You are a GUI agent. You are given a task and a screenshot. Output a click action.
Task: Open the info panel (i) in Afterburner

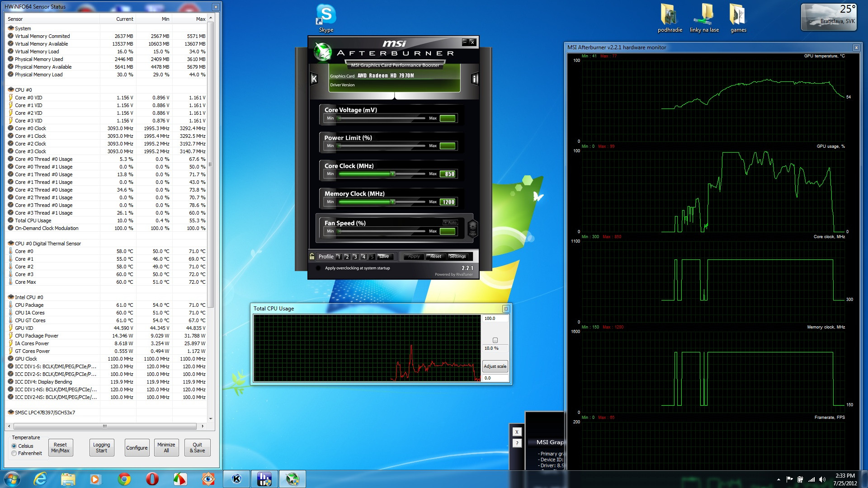[475, 79]
